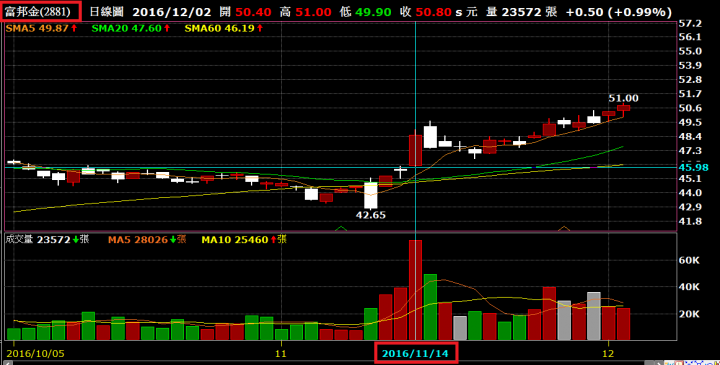Screen dimensions: 720x365
Task: Click the stock name 富邦金(2881)
Action: tap(38, 11)
